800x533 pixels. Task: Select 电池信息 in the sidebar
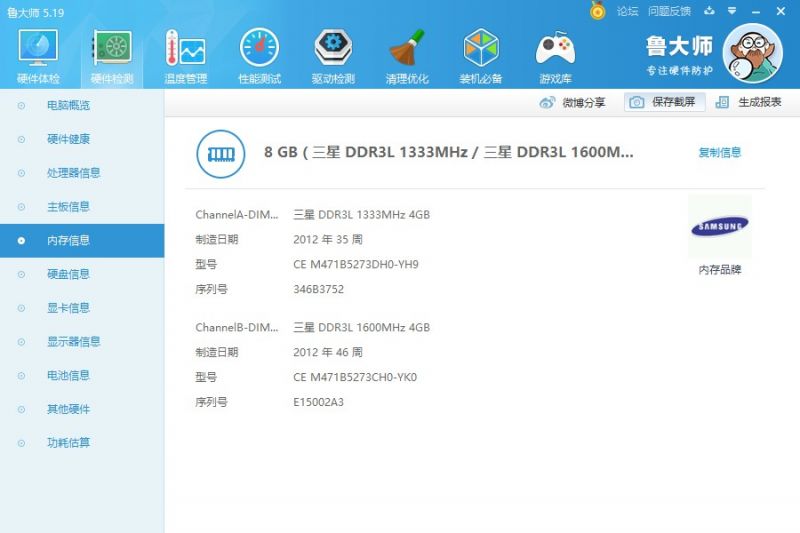click(x=82, y=375)
